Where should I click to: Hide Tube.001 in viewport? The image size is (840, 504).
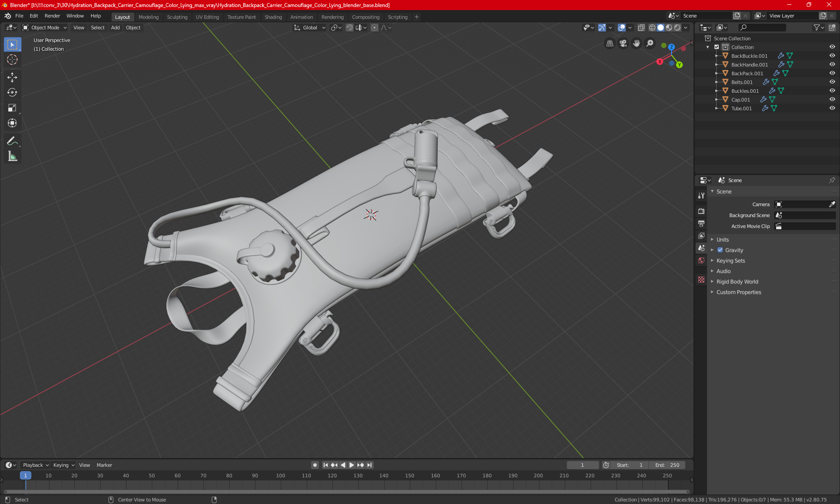point(832,108)
